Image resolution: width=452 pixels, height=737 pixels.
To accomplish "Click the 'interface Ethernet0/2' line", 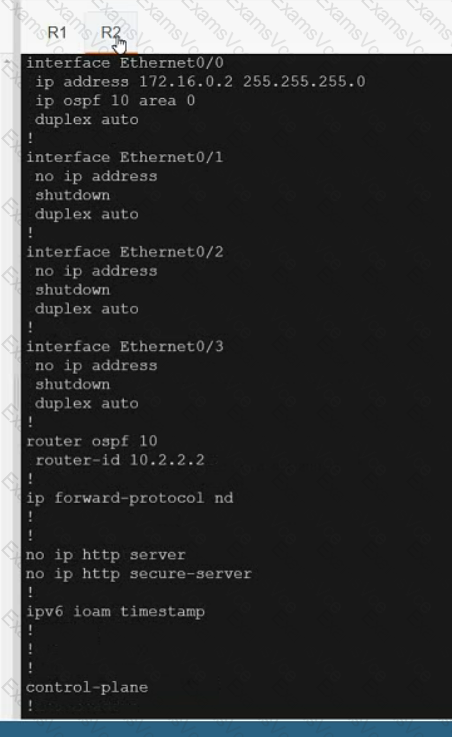I will [x=125, y=252].
